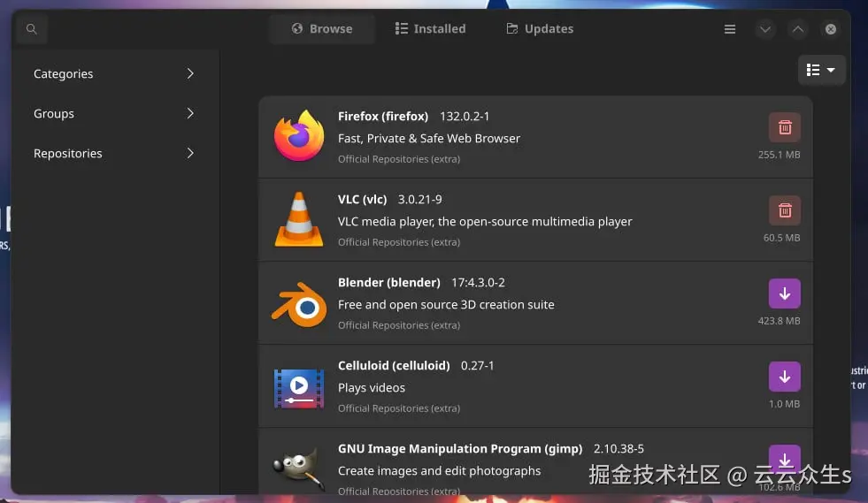The image size is (868, 503).
Task: Switch to the Installed tab
Action: pyautogui.click(x=431, y=29)
